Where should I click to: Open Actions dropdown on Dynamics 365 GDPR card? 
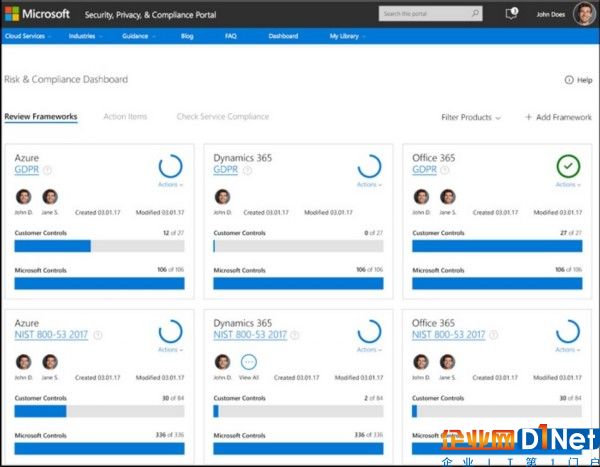coord(369,185)
